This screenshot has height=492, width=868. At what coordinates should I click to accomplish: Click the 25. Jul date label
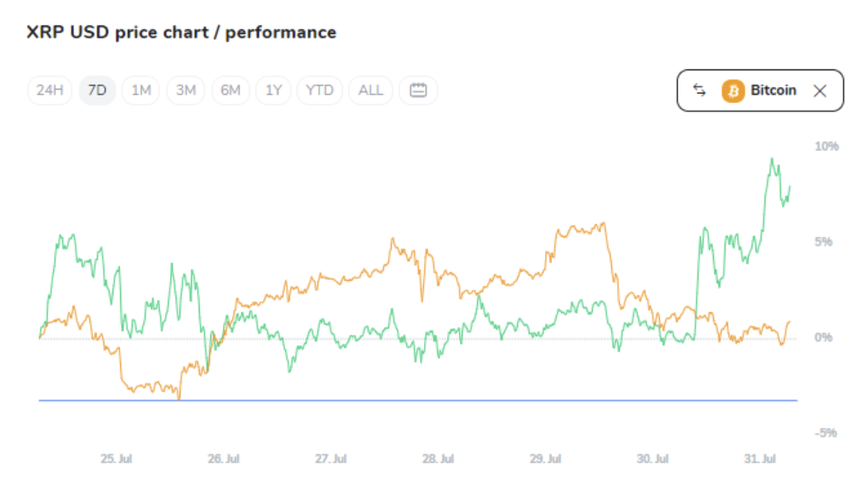(116, 459)
